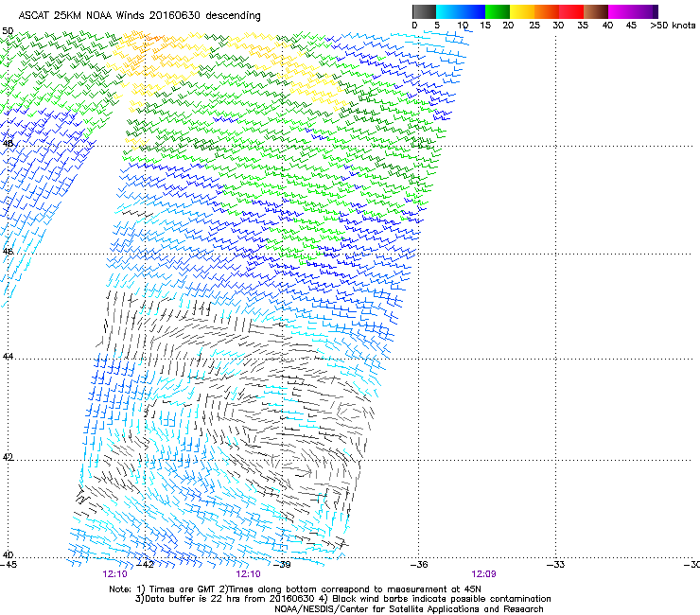Click the latitude label '50' on the left axis
This screenshot has height=615, width=700.
click(x=8, y=31)
